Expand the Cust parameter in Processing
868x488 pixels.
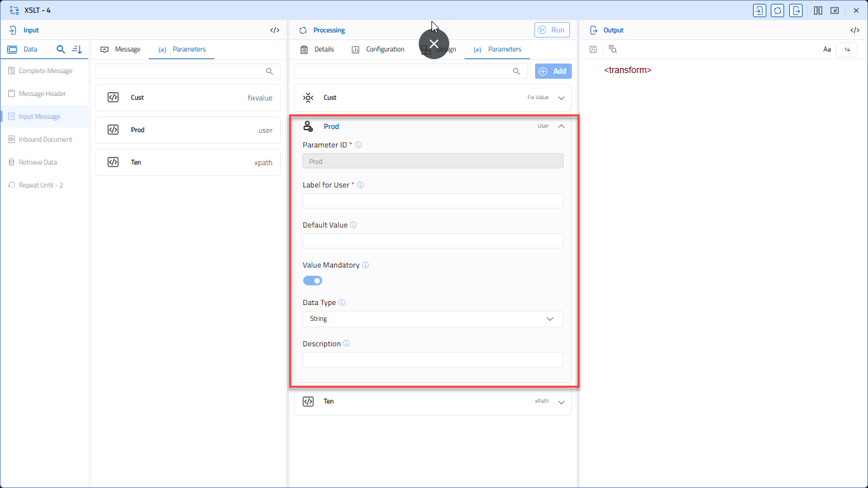561,98
